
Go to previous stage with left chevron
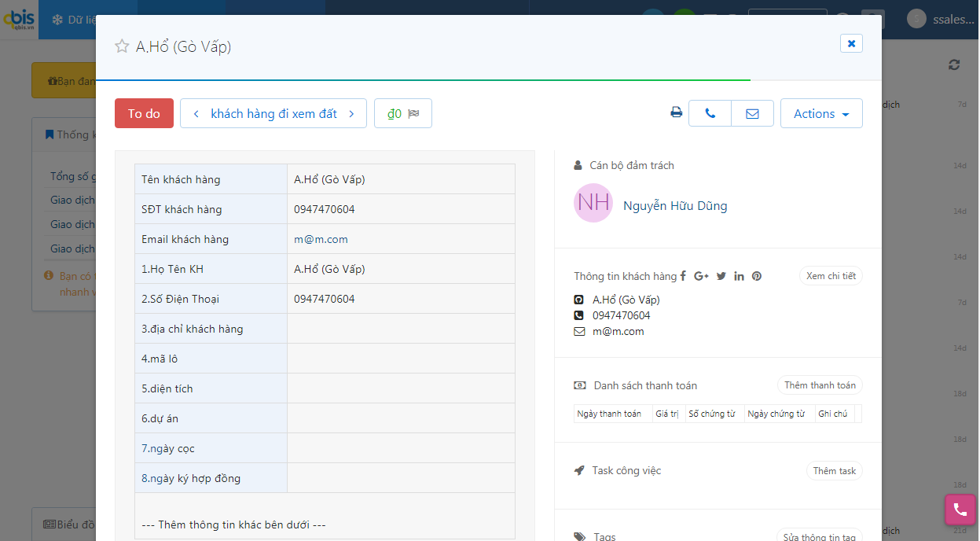(196, 114)
